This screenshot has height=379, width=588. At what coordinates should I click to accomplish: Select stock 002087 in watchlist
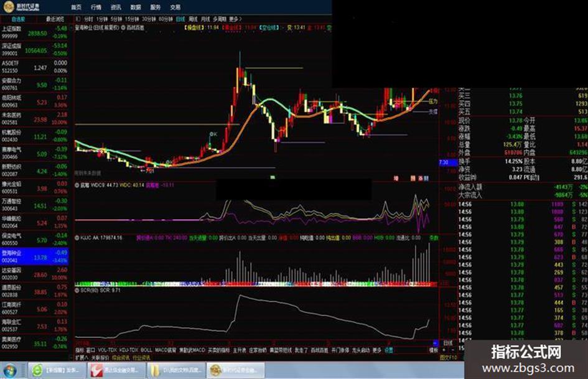[x=34, y=171]
